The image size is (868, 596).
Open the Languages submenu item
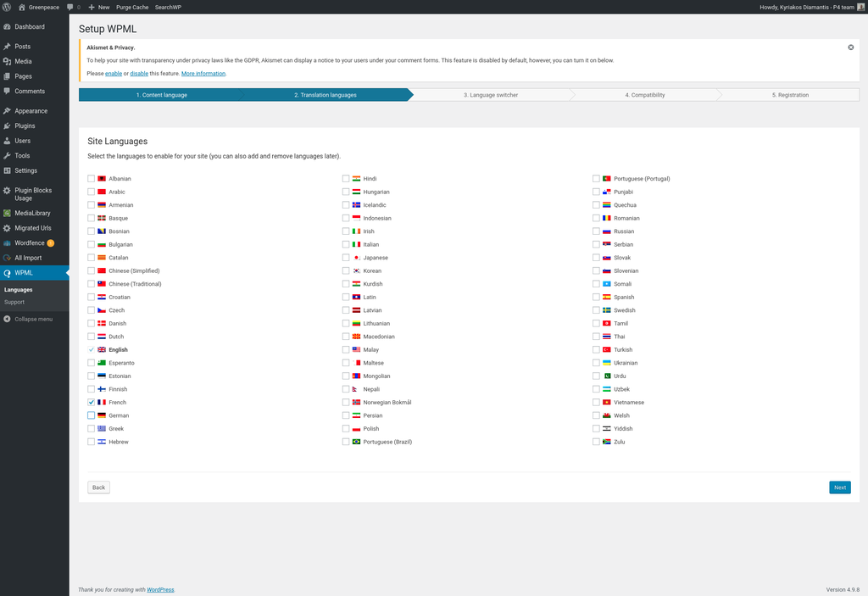point(19,290)
